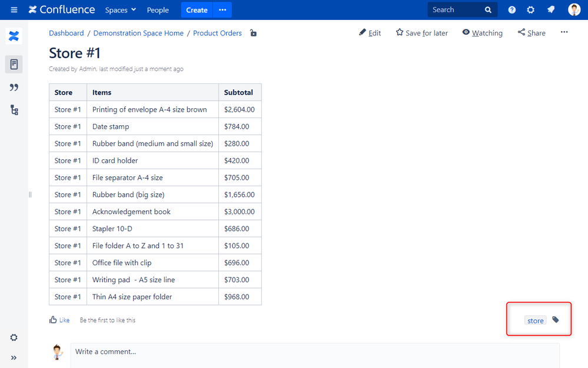Save this page for later

422,33
